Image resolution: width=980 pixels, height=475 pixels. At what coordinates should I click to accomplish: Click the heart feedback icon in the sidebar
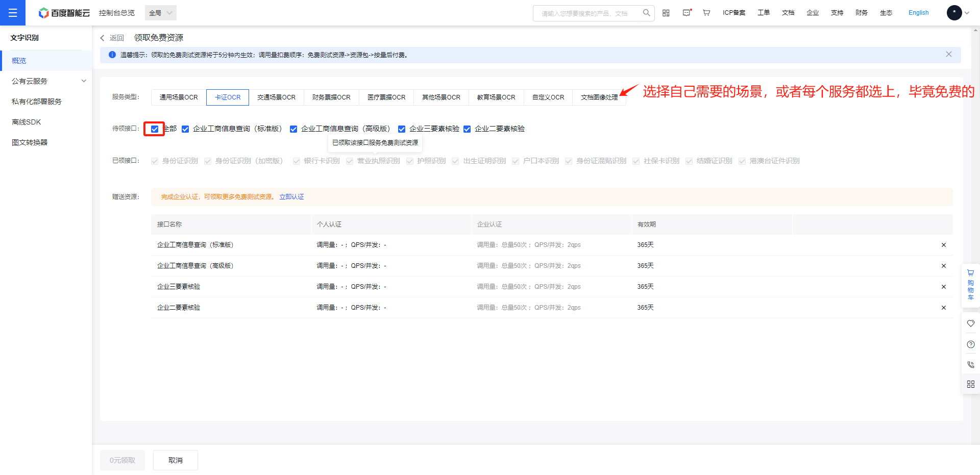click(x=971, y=323)
